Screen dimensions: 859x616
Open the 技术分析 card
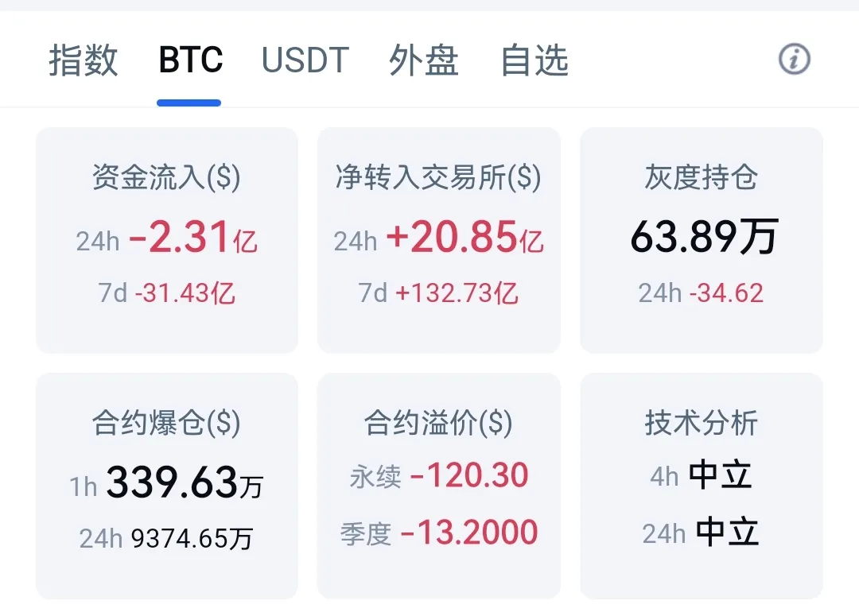[x=702, y=486]
